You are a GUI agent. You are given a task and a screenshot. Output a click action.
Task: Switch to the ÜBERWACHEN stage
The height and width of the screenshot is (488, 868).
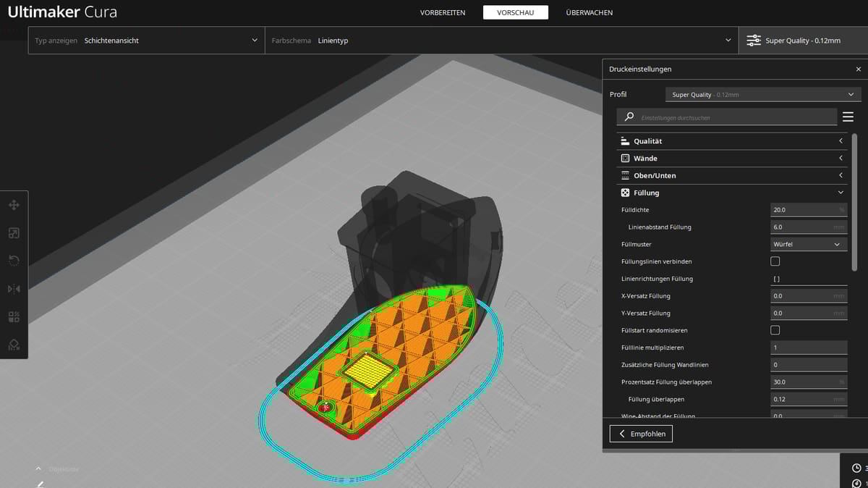[x=590, y=12]
